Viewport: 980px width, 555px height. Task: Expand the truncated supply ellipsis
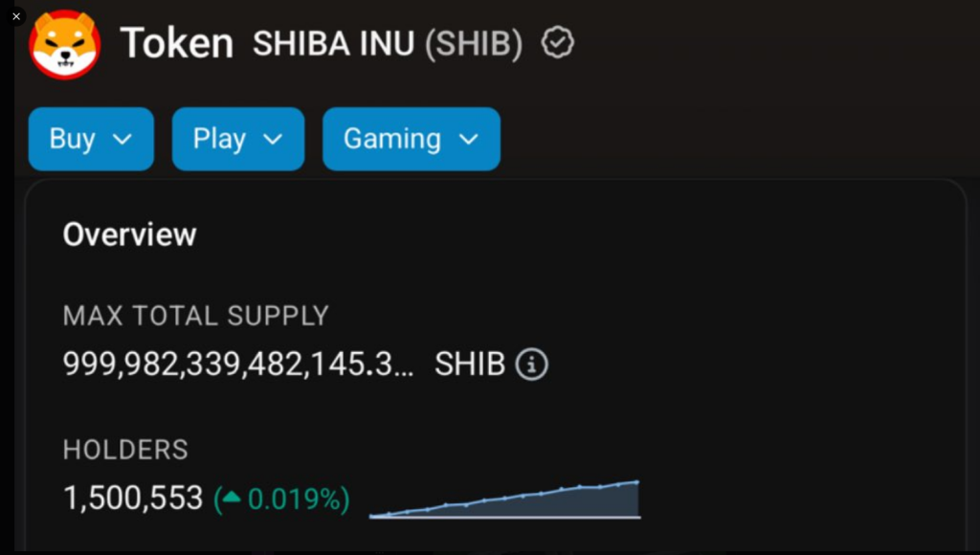tap(405, 366)
